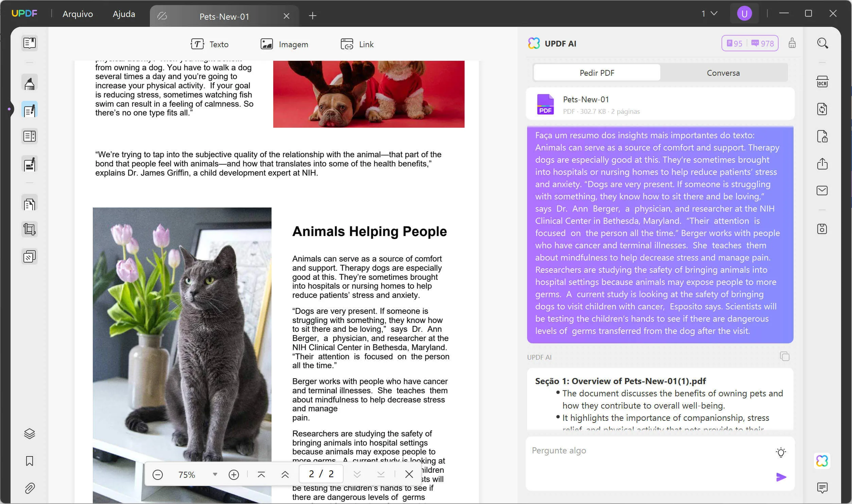This screenshot has height=504, width=852.
Task: Open the Organize pages tool
Action: tap(30, 204)
